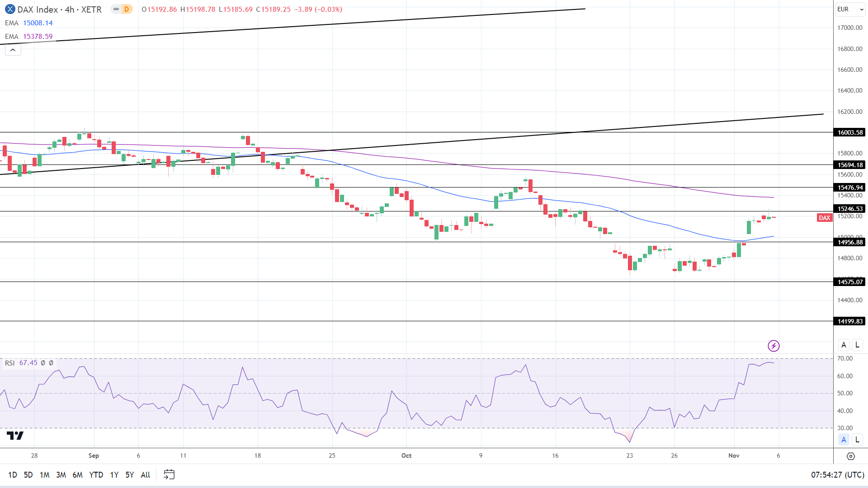Select the EMA 15008.14 indicator legend
The image size is (868, 488).
29,23
